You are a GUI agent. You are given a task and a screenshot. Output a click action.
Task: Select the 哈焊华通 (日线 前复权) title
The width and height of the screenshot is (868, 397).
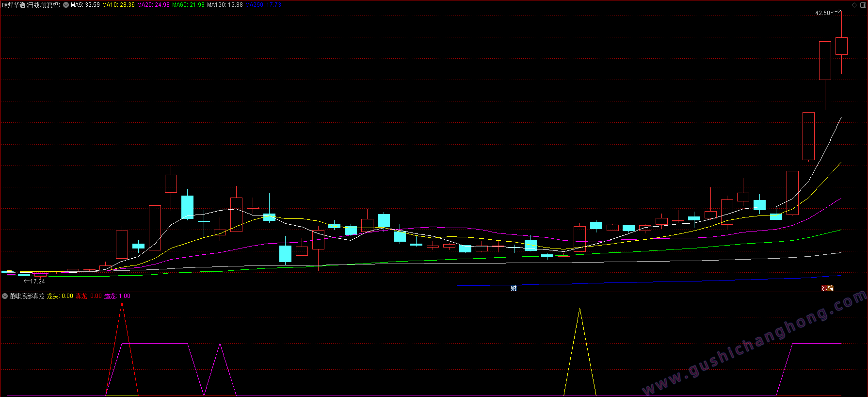click(32, 5)
